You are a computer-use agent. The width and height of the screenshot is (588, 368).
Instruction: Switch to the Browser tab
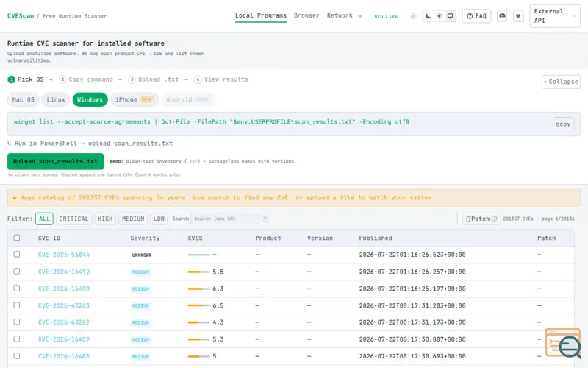(x=306, y=15)
